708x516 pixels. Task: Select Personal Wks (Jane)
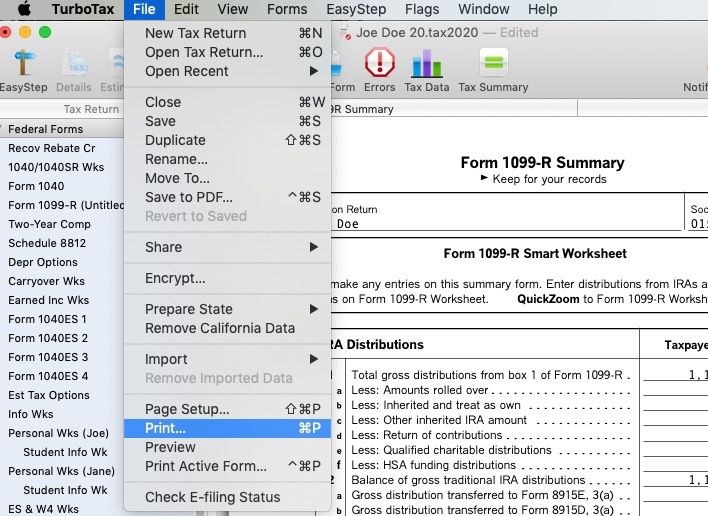61,471
